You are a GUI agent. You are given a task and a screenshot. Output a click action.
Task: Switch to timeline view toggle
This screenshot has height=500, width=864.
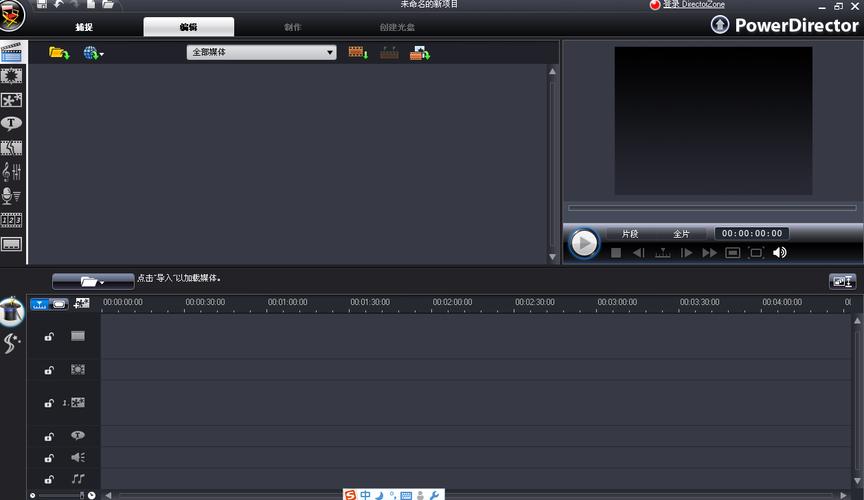pos(40,304)
